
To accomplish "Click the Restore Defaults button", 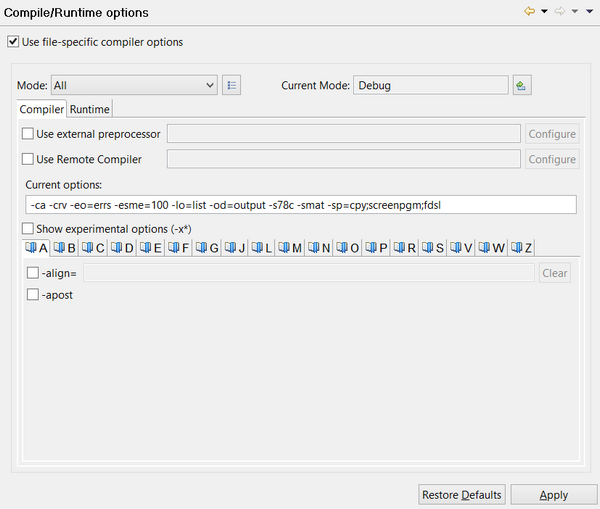I will (x=461, y=495).
